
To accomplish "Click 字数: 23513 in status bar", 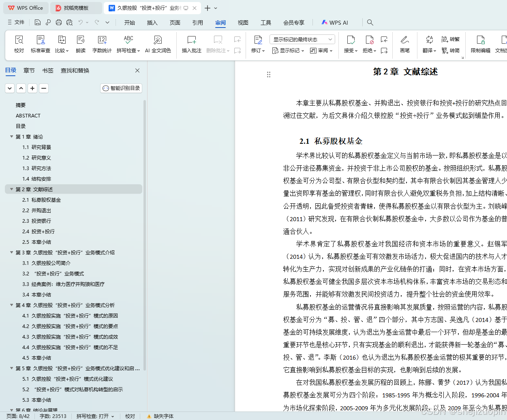I will (x=53, y=416).
